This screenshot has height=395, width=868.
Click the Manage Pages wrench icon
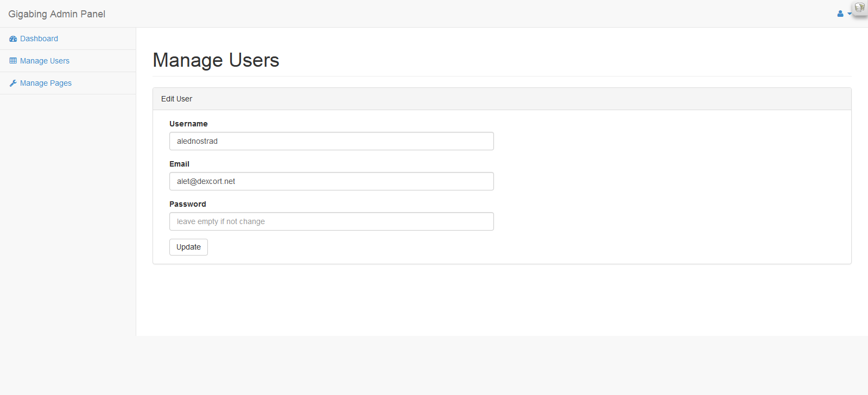pyautogui.click(x=13, y=83)
